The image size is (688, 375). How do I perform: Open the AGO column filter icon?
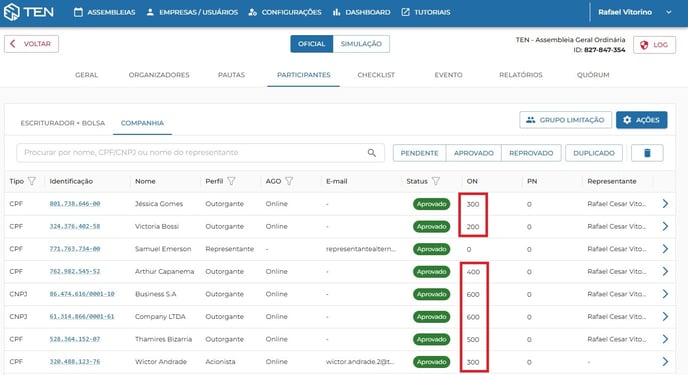[289, 181]
